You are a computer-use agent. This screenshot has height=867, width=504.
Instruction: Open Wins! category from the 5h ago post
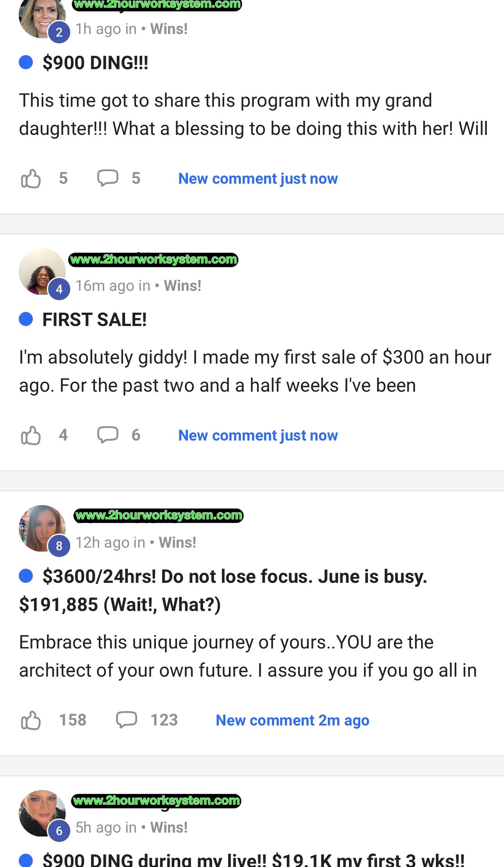[169, 828]
